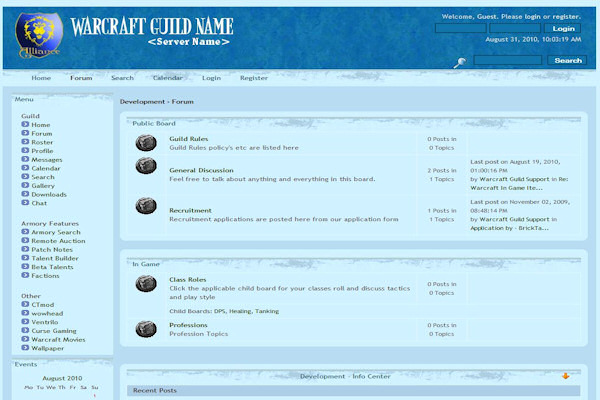Viewport: 600px width, 400px height.
Task: Click the Search button in header
Action: click(567, 60)
